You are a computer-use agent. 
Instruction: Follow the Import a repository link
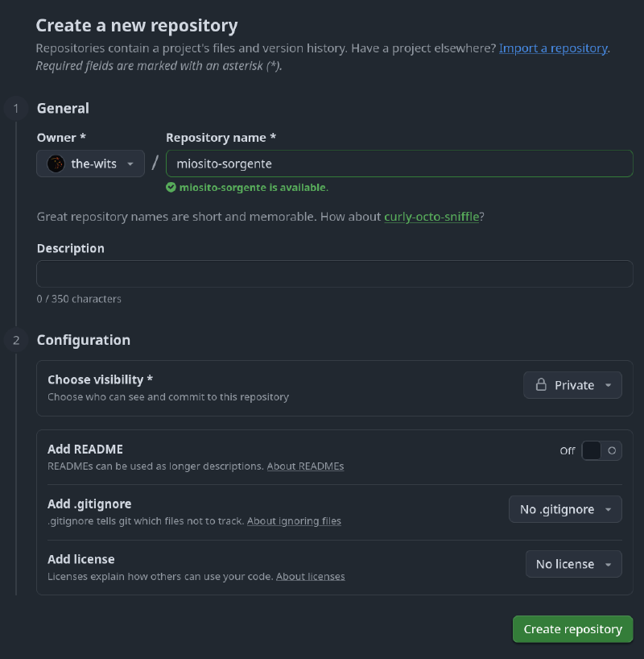pos(554,48)
